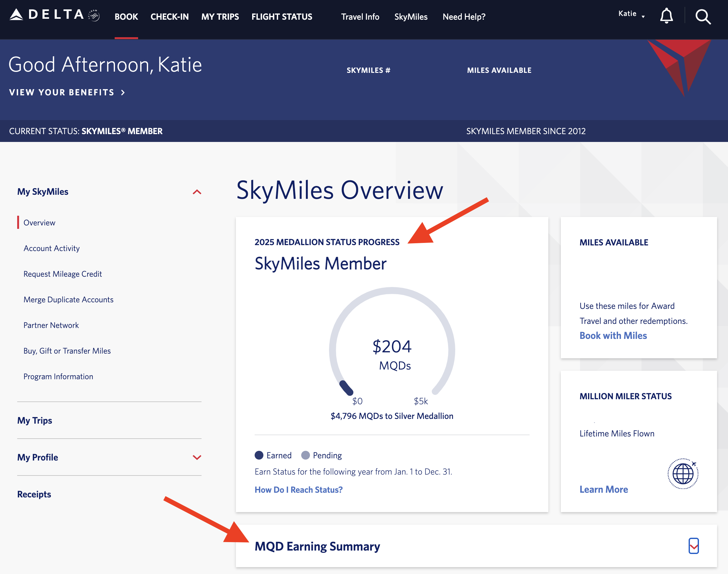Click 'SKYMILES MEMBER SINCE 2012' text
728x574 pixels.
[526, 131]
